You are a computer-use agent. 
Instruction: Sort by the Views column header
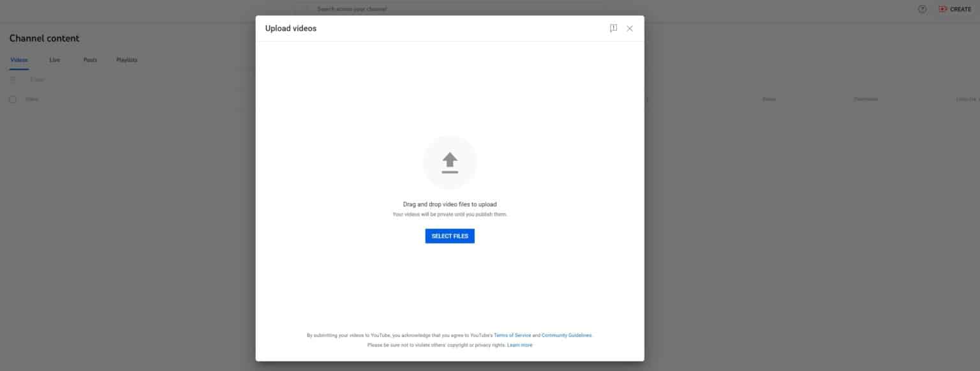point(769,100)
